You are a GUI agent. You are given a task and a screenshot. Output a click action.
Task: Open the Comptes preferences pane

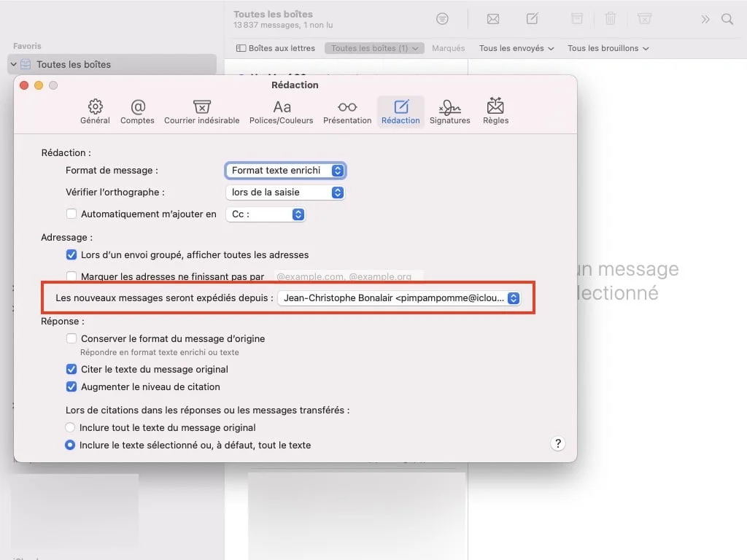point(137,111)
